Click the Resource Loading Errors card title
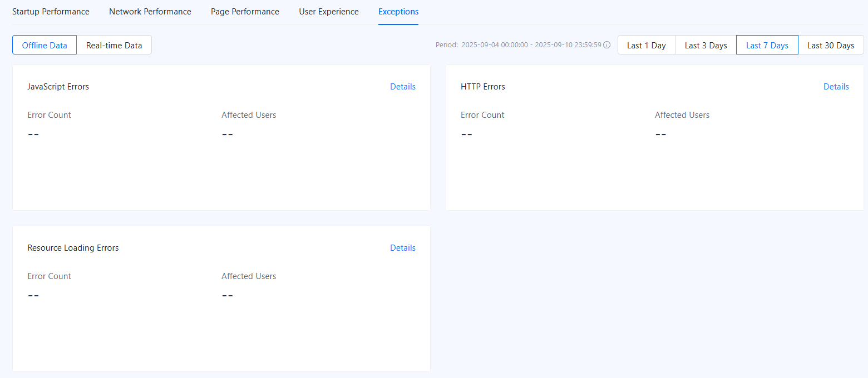This screenshot has width=868, height=378. tap(73, 248)
